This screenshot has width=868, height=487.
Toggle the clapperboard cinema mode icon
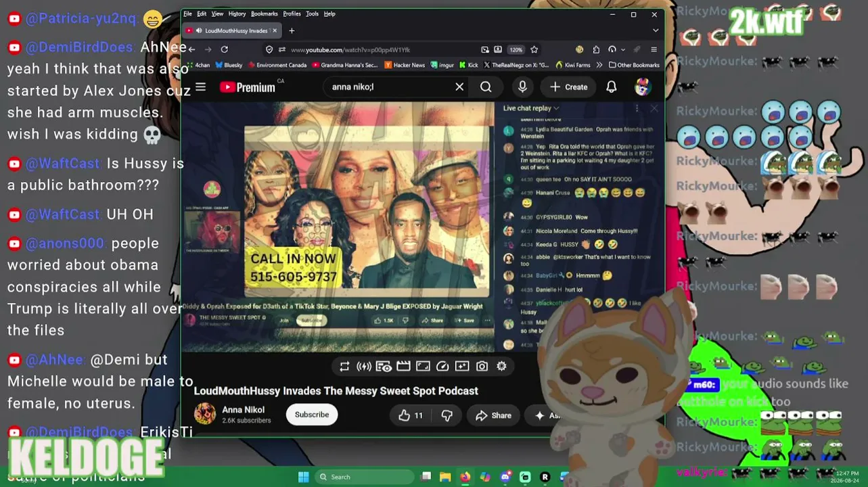click(403, 366)
